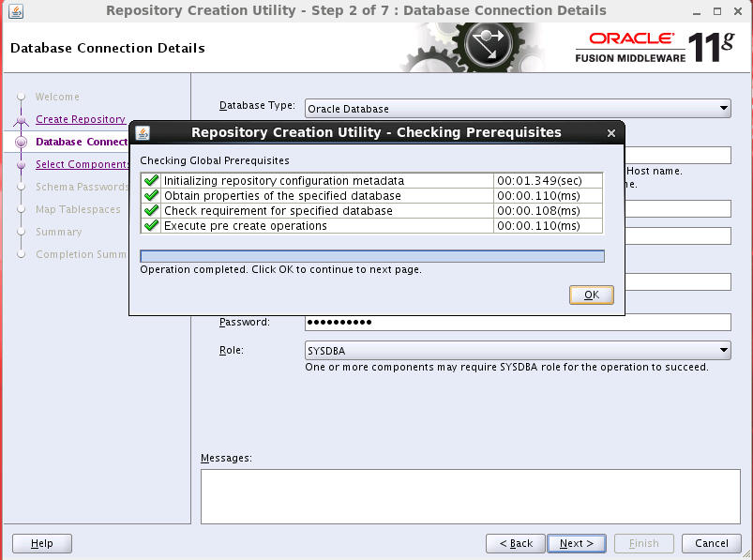
Task: Click OK in the Checking Prerequisites dialog
Action: tap(591, 295)
